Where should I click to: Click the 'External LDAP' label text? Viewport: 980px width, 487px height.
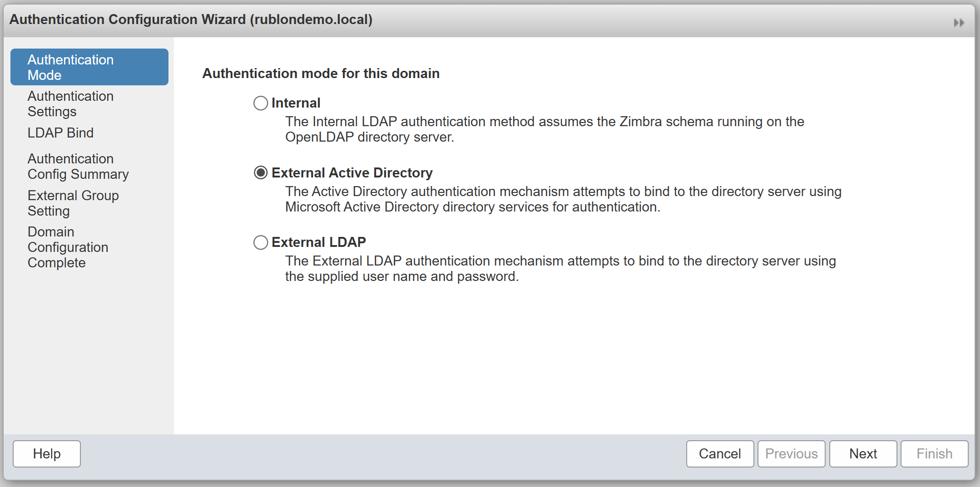coord(319,242)
